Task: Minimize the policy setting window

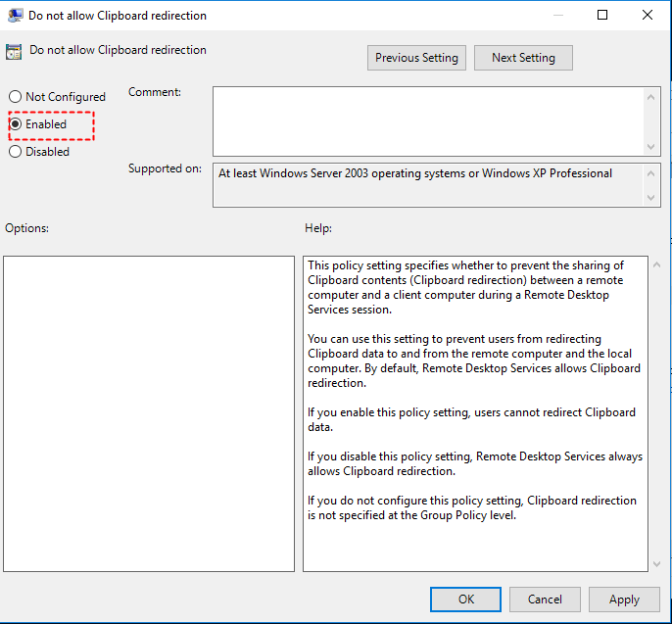Action: 557,15
